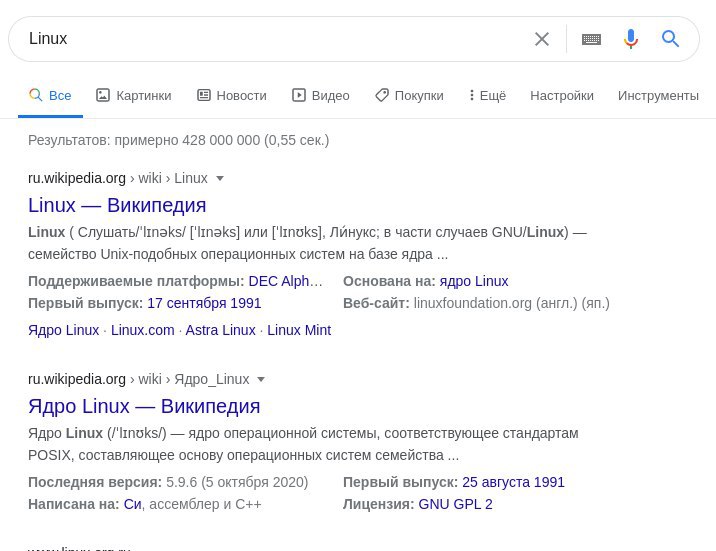Open the Linux — Википедия result
This screenshot has width=716, height=551.
[117, 205]
